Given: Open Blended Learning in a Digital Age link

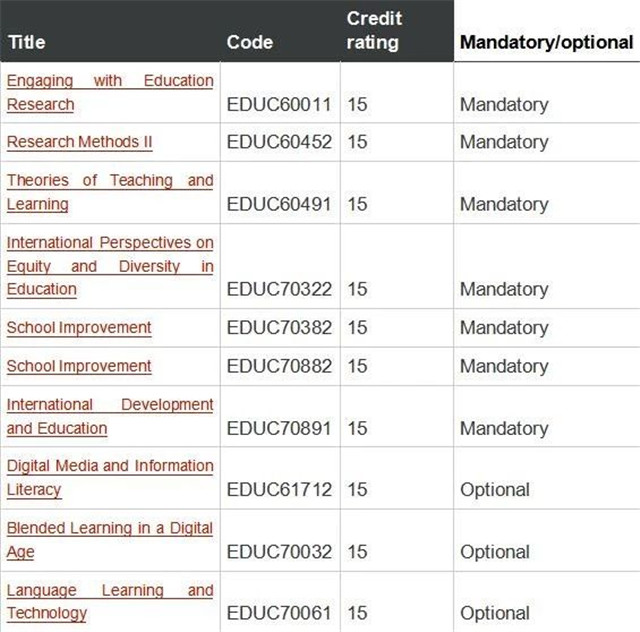Looking at the screenshot, I should (x=110, y=540).
